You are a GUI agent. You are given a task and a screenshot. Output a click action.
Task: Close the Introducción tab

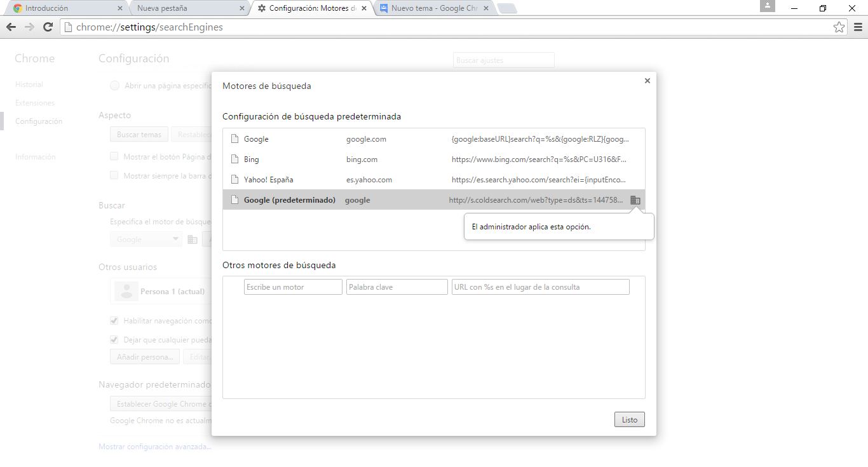pyautogui.click(x=121, y=8)
